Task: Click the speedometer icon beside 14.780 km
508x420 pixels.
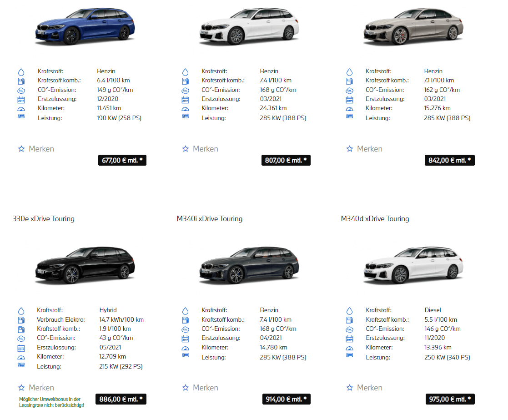Action: [185, 348]
